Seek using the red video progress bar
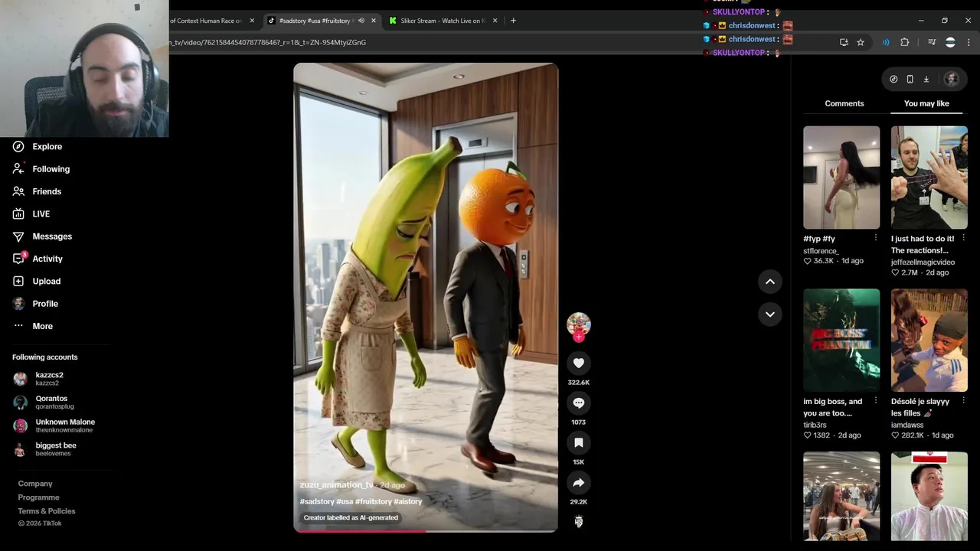The image size is (980, 551). coord(426,530)
